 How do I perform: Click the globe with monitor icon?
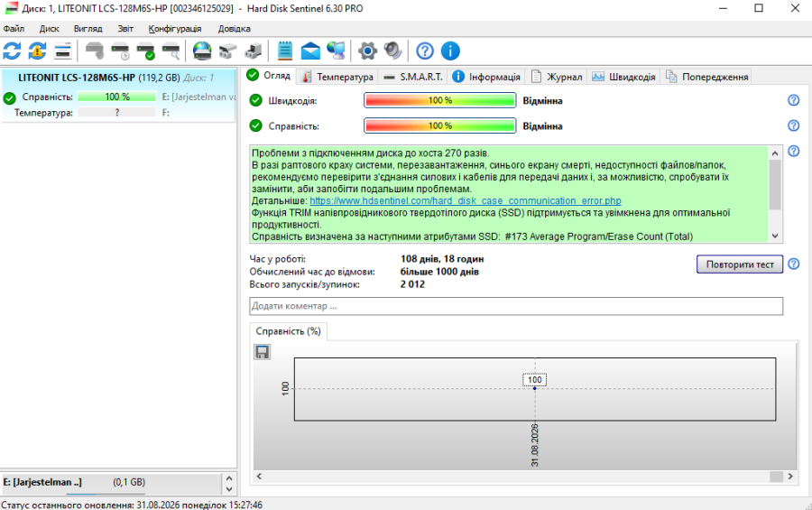(336, 51)
